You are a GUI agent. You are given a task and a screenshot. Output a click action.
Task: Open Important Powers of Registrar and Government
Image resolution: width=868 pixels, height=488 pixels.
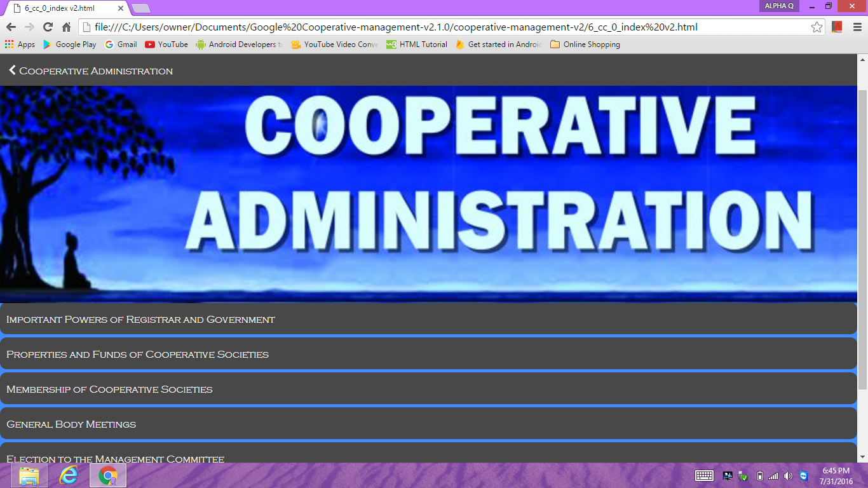[140, 319]
